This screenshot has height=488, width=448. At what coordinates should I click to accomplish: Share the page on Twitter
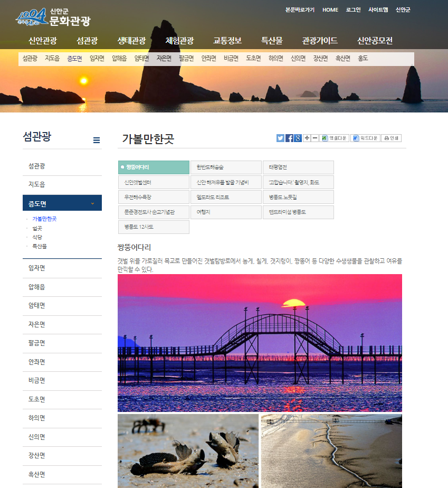(280, 138)
